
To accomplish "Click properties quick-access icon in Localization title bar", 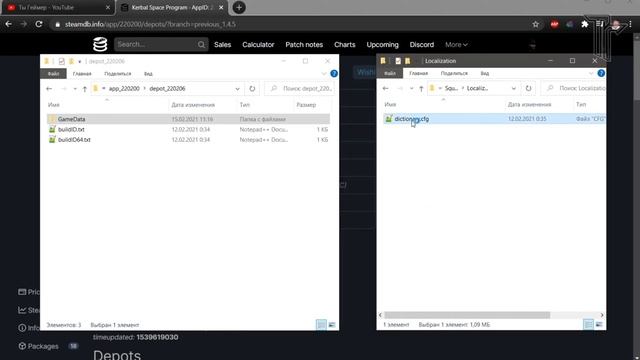I will click(x=398, y=61).
